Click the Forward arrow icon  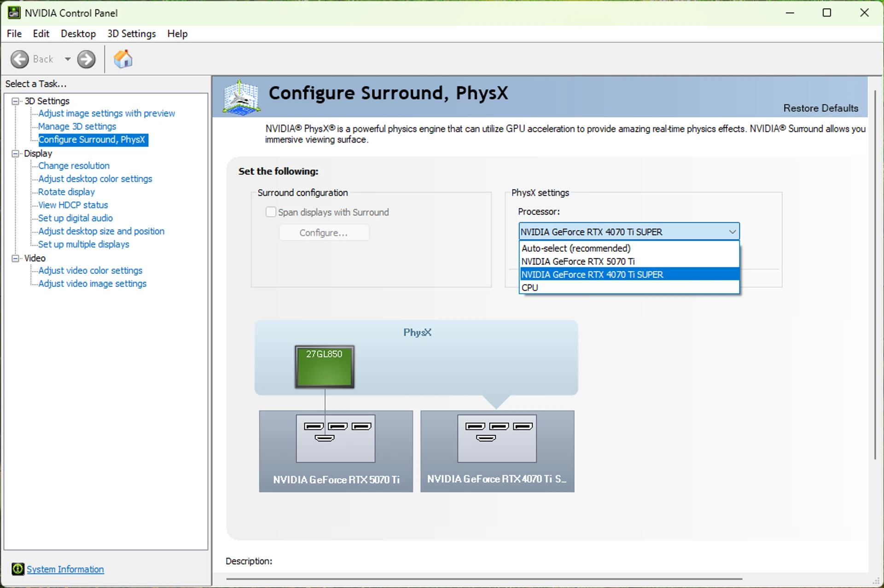click(x=86, y=59)
